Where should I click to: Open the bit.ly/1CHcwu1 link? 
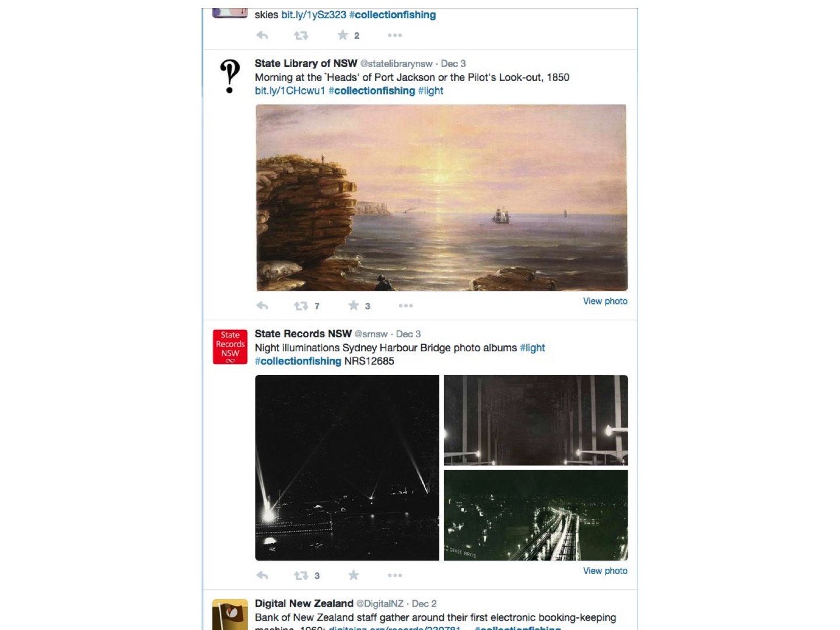(290, 91)
